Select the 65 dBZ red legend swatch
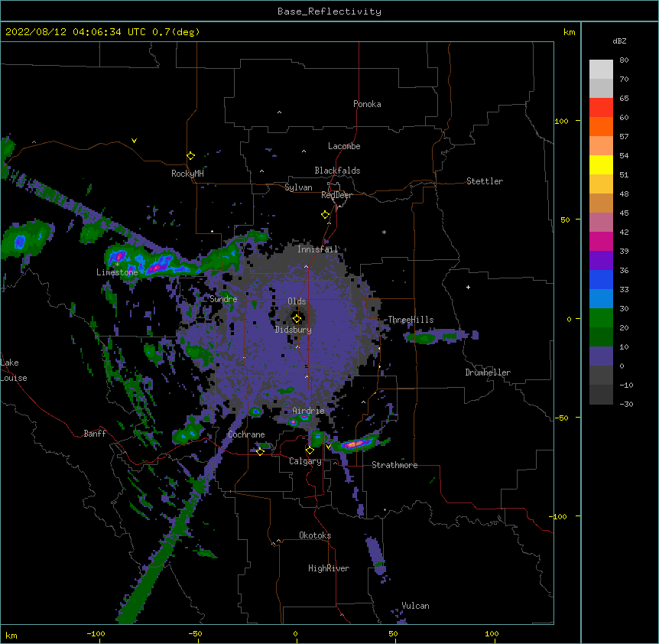Image resolution: width=659 pixels, height=644 pixels. [601, 108]
